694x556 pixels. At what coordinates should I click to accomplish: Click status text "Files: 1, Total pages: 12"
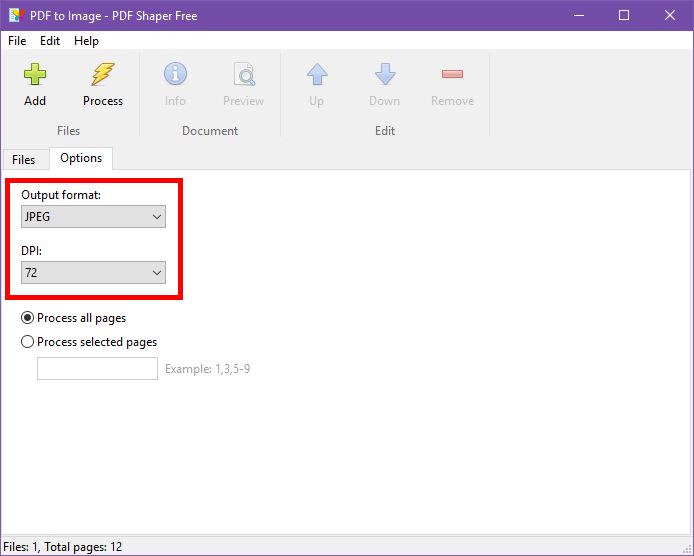(x=62, y=547)
